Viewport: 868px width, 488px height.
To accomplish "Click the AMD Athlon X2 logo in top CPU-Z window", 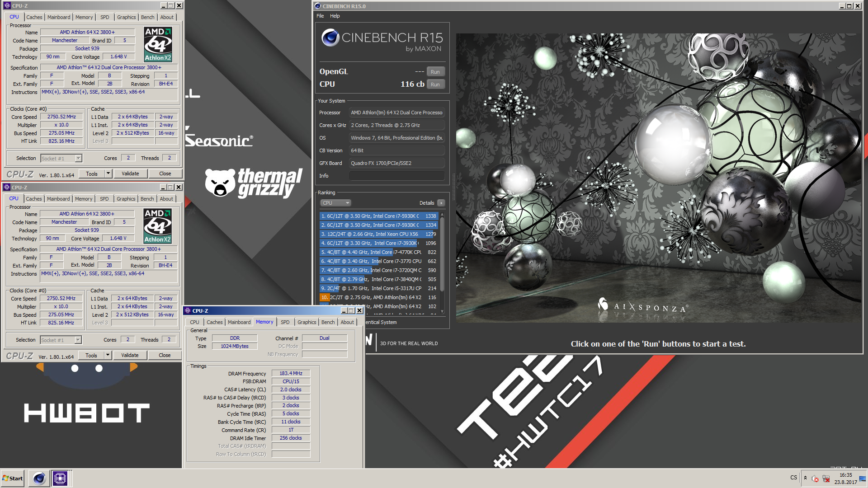I will click(x=158, y=44).
